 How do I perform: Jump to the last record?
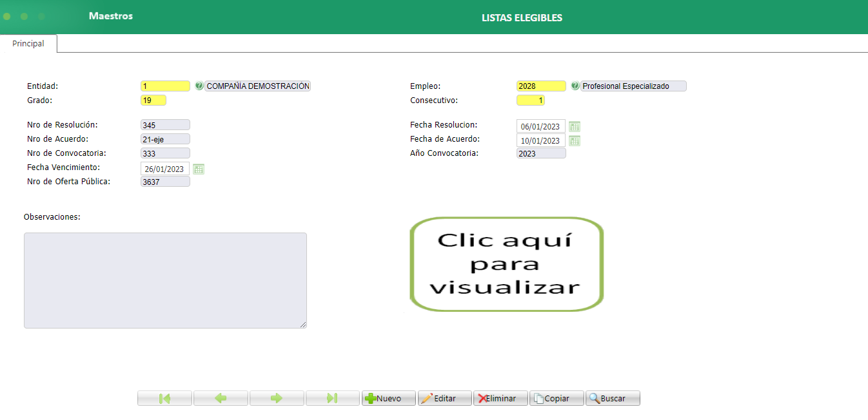333,397
